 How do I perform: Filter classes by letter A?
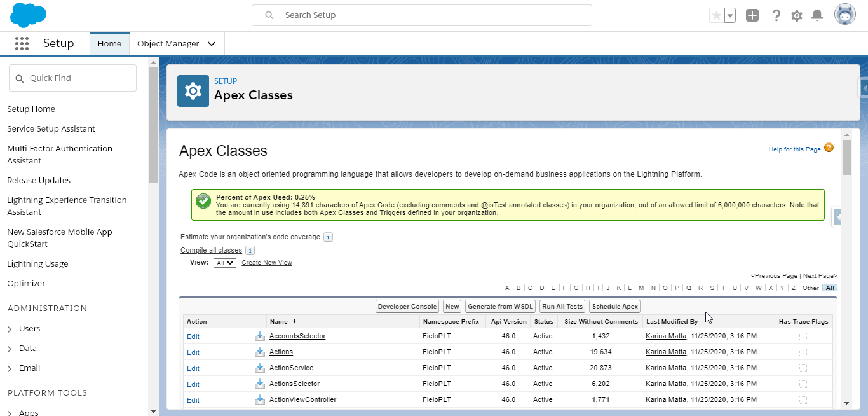[507, 288]
